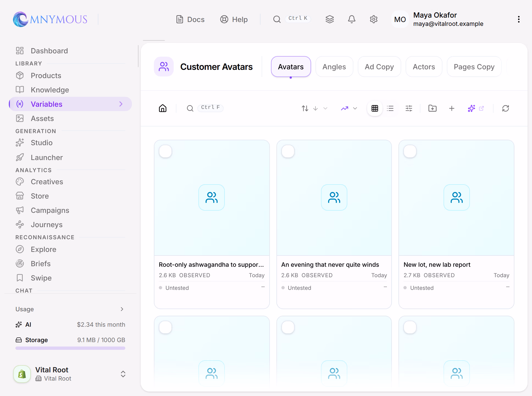Screen dimensions: 532x396
Task: Open Creatives analytics
Action: [x=70, y=182]
